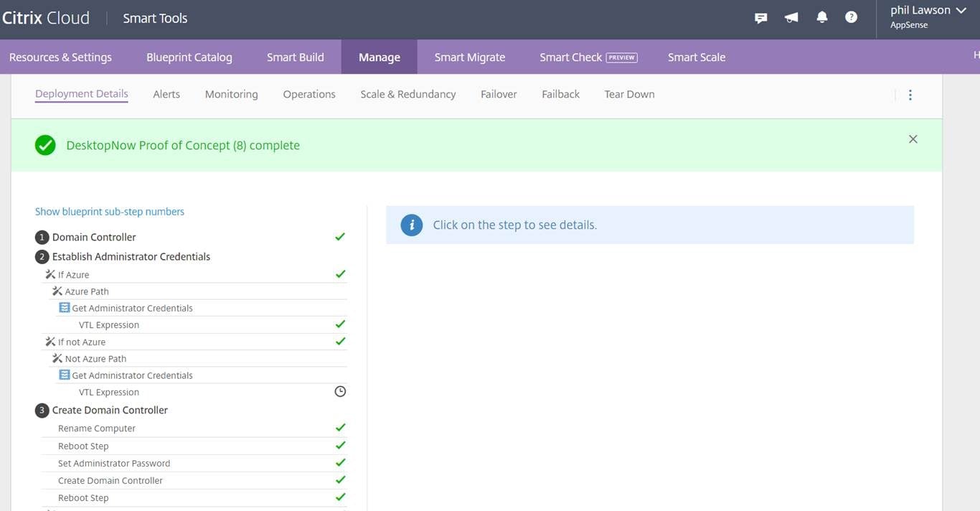The image size is (980, 511).
Task: Open the chat feedback icon
Action: [761, 18]
